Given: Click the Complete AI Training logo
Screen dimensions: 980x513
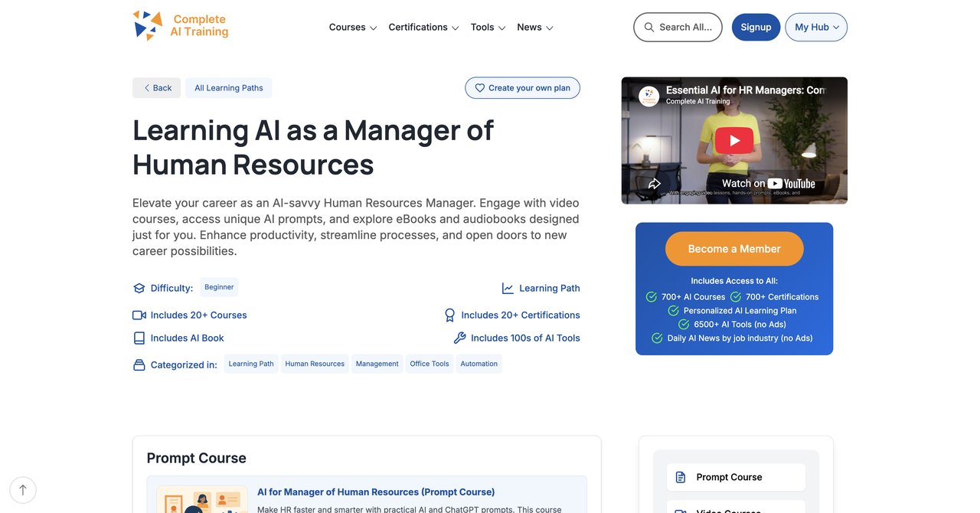Looking at the screenshot, I should (x=181, y=25).
